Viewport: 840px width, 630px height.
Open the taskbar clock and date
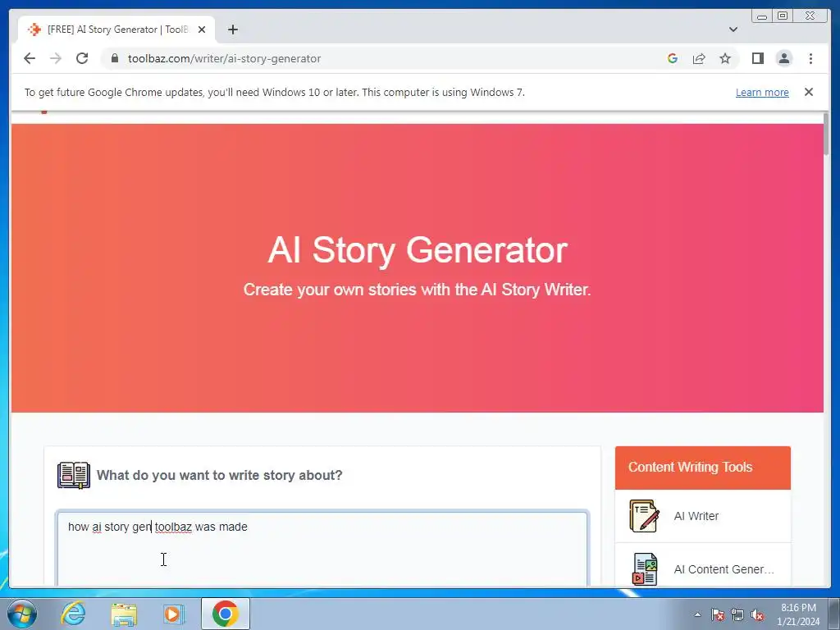pos(798,614)
